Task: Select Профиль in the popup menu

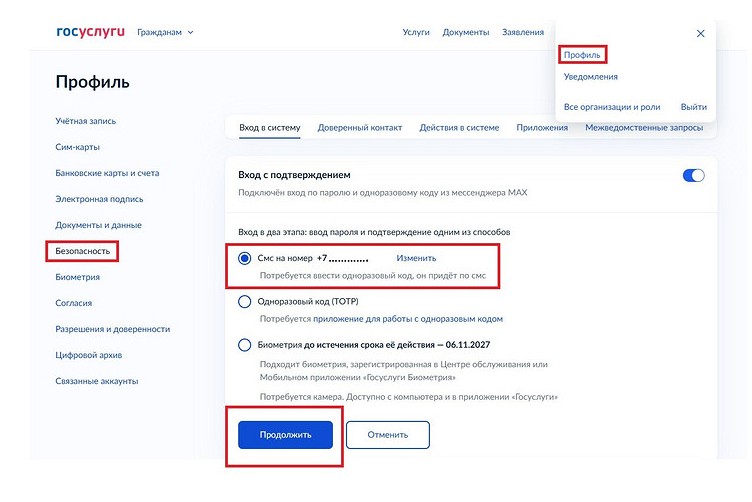Action: [581, 54]
